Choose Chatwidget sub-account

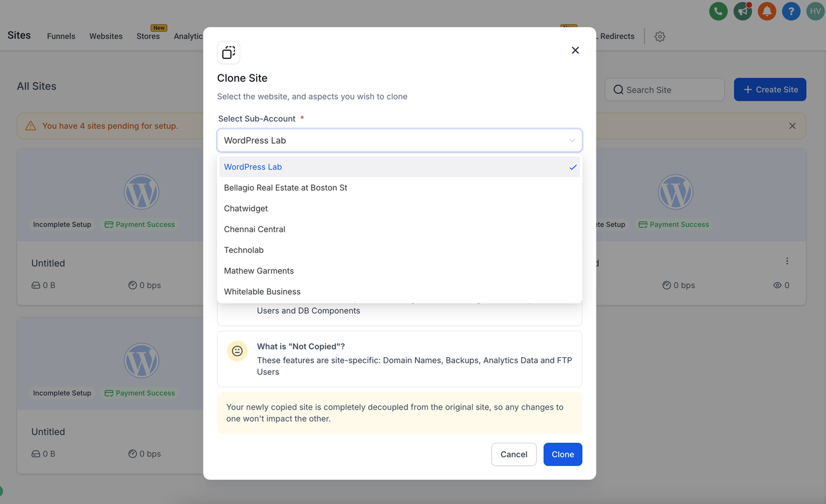pyautogui.click(x=399, y=208)
